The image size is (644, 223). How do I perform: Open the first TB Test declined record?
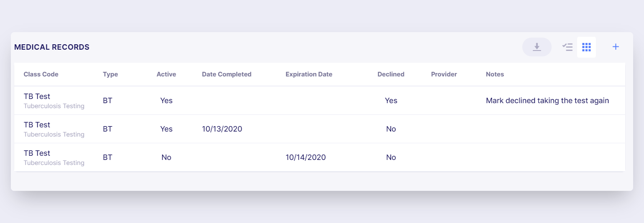pyautogui.click(x=319, y=101)
